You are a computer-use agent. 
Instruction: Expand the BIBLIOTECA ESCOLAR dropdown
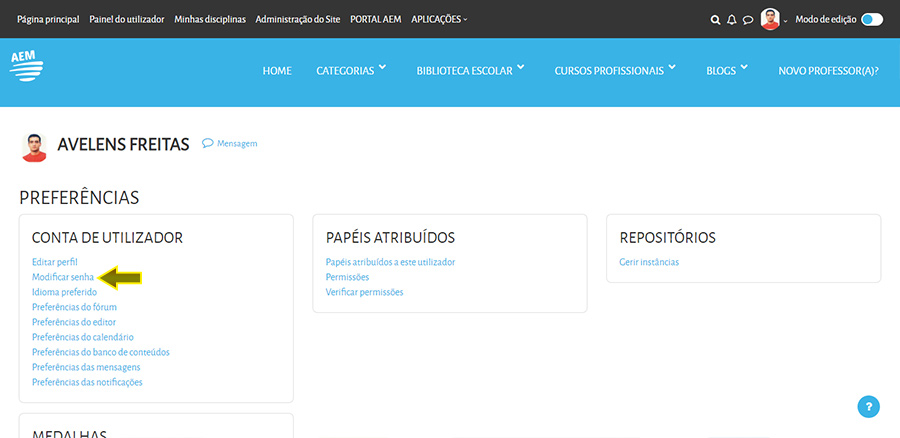[x=470, y=71]
